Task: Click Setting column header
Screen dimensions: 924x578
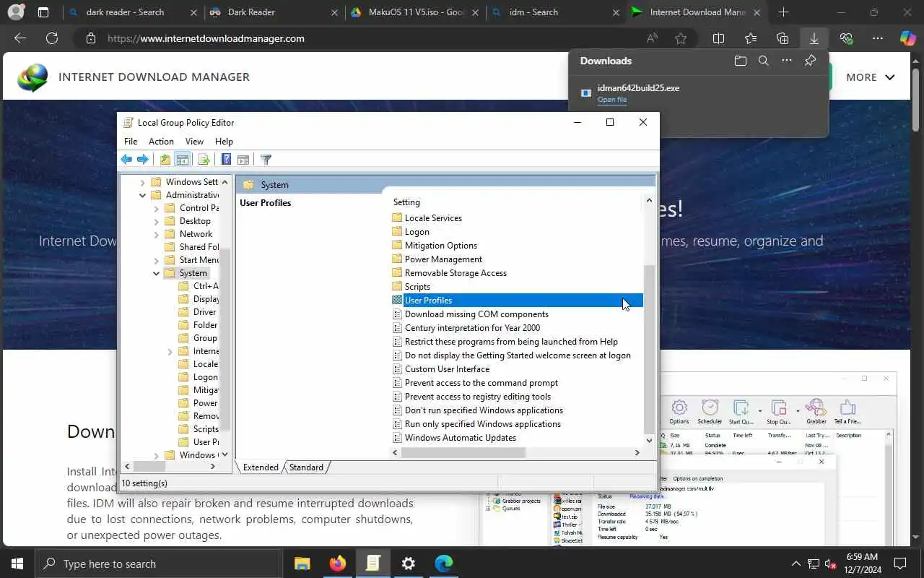Action: pyautogui.click(x=406, y=202)
